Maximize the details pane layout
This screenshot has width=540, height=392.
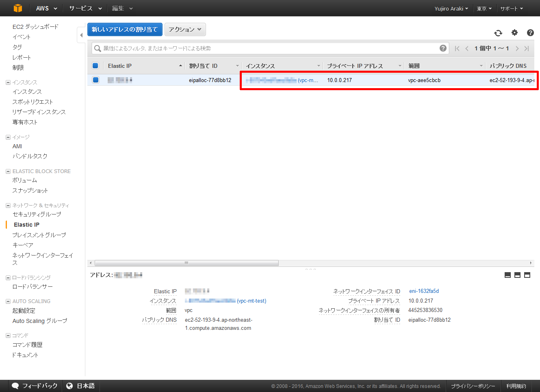(x=527, y=275)
